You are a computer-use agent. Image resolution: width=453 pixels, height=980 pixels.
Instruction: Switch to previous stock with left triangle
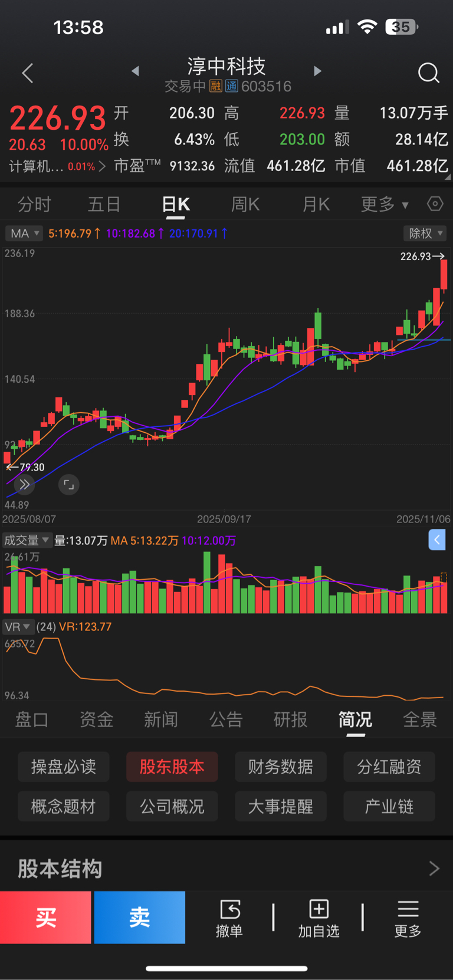(x=135, y=71)
